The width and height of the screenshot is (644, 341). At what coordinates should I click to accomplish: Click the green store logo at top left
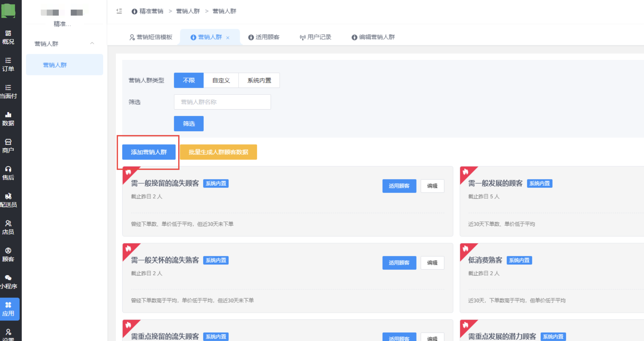pyautogui.click(x=8, y=11)
